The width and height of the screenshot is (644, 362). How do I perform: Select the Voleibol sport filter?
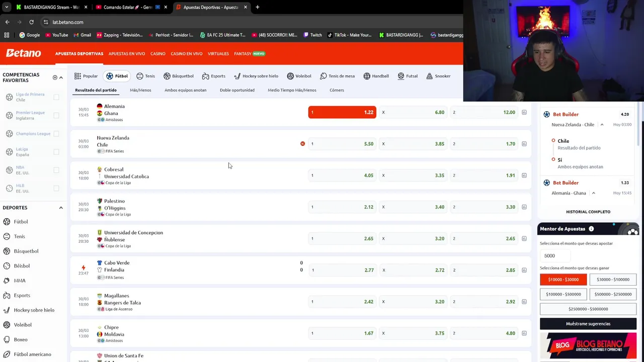[299, 76]
